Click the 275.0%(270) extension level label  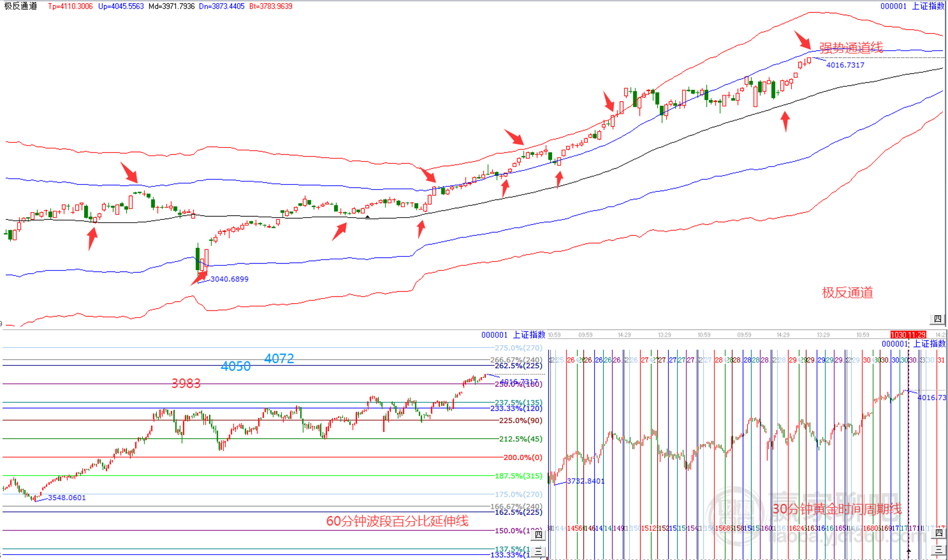(518, 348)
